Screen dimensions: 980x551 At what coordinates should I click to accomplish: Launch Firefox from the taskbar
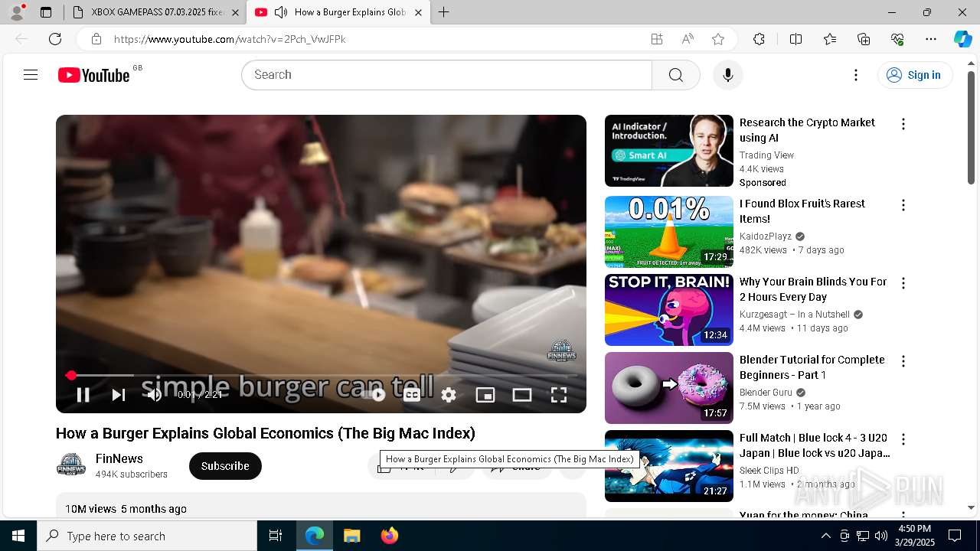tap(390, 536)
